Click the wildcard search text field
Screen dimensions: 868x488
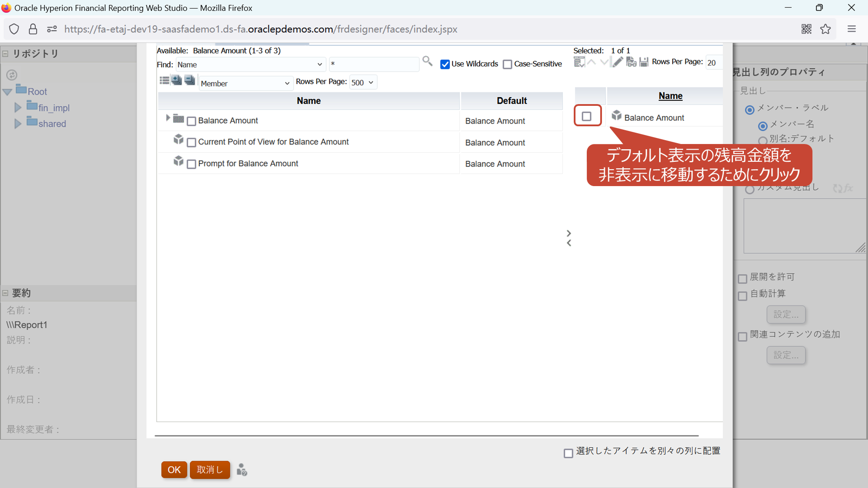[x=374, y=64]
